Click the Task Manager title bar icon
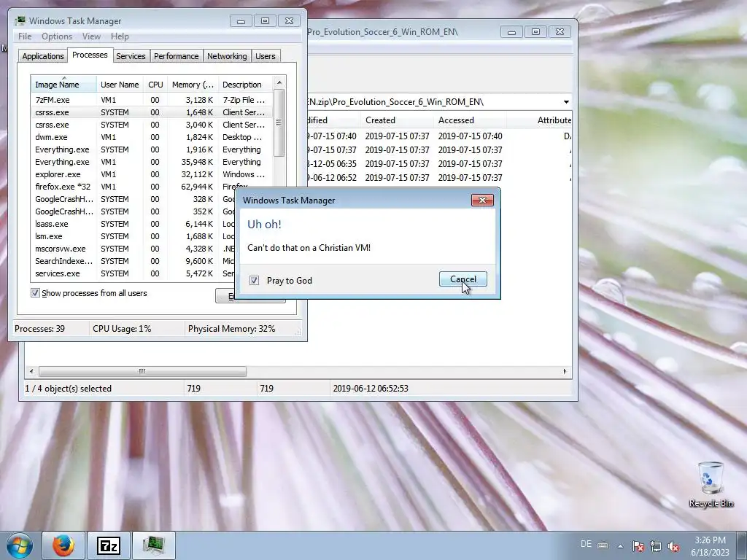The height and width of the screenshot is (560, 747). click(x=20, y=21)
